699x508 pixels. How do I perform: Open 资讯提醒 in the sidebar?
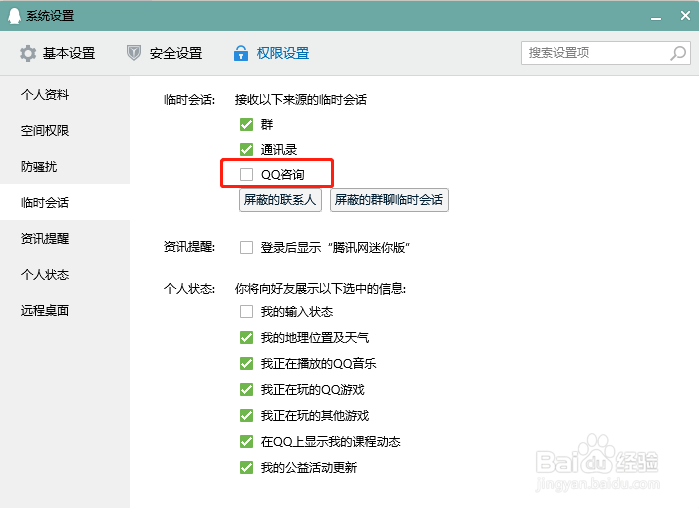click(x=65, y=238)
